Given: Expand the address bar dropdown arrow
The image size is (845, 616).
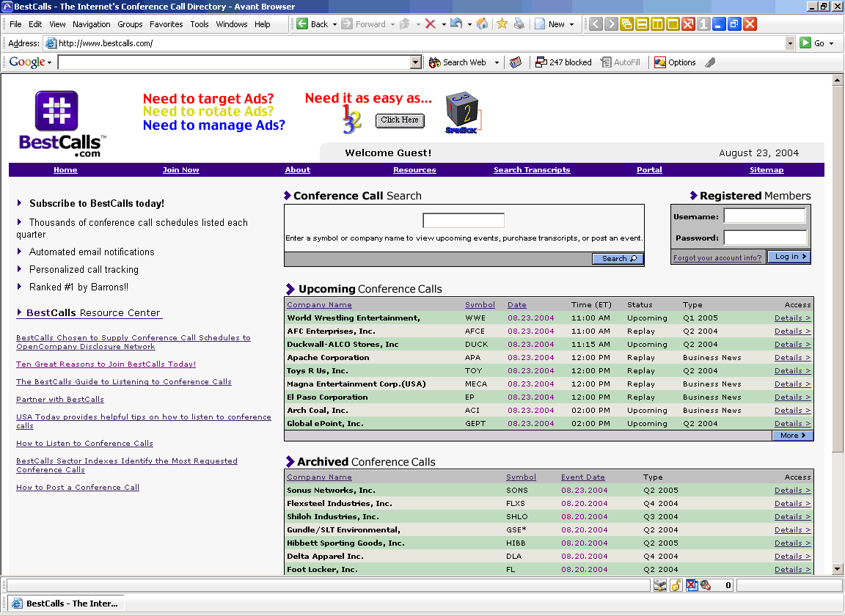Looking at the screenshot, I should [x=790, y=43].
